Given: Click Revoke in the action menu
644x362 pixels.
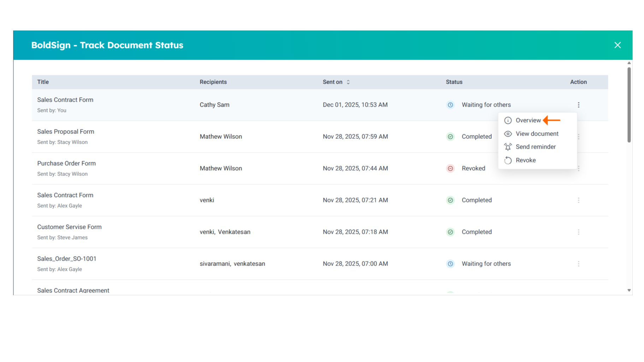Looking at the screenshot, I should pos(525,160).
